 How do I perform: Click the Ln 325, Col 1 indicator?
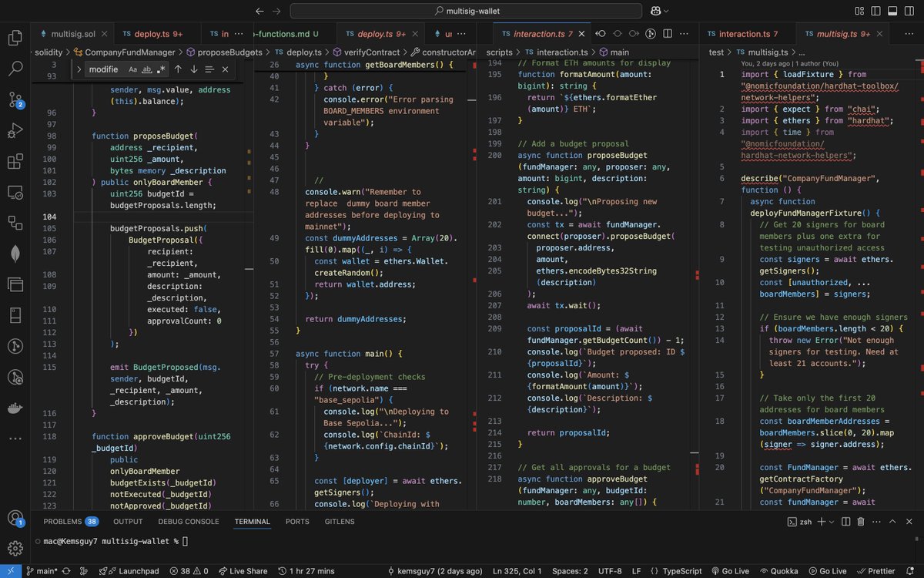click(517, 571)
